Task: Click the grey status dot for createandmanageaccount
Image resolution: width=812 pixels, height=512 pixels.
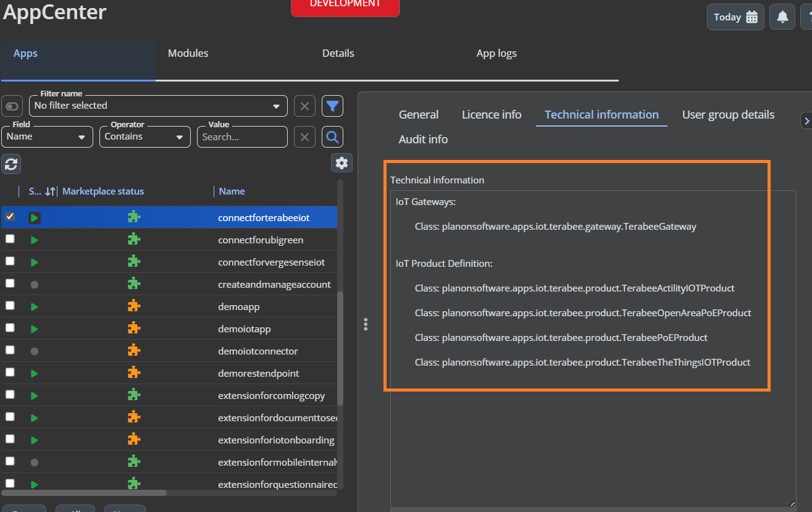Action: 35,285
